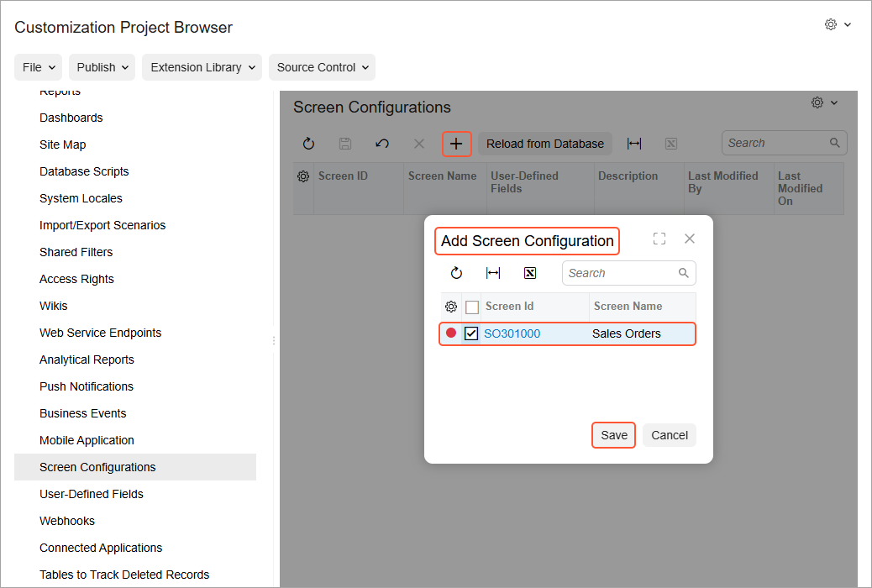This screenshot has height=588, width=872.
Task: Open the Extension Library dropdown
Action: click(202, 67)
